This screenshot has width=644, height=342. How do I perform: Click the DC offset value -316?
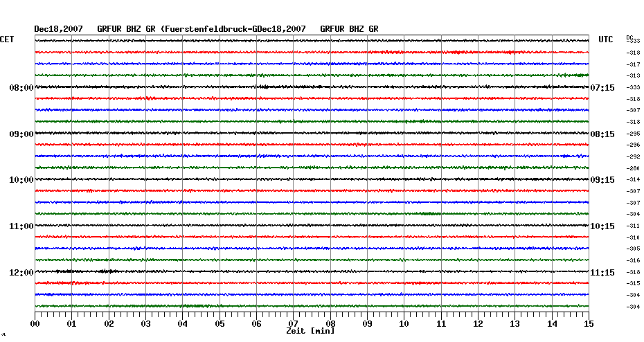[634, 261]
